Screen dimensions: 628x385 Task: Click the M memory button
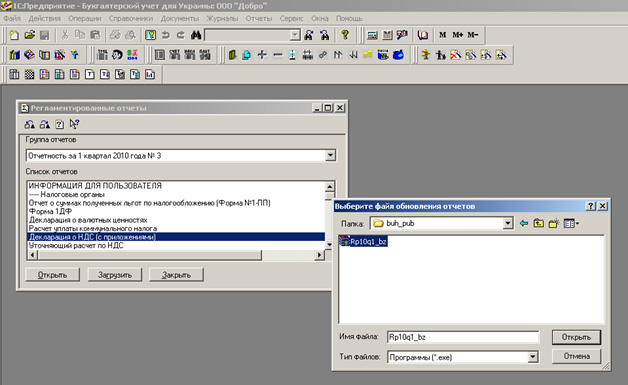(443, 35)
